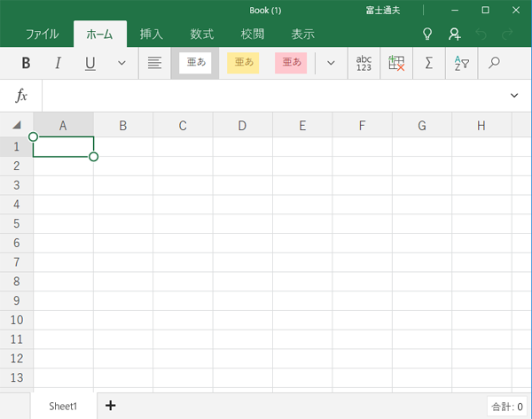Switch to the 数式 ribbon tab

(201, 34)
